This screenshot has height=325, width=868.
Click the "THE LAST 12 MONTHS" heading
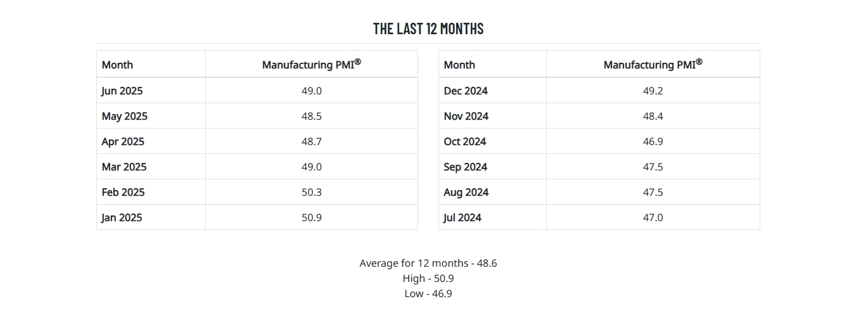[428, 29]
